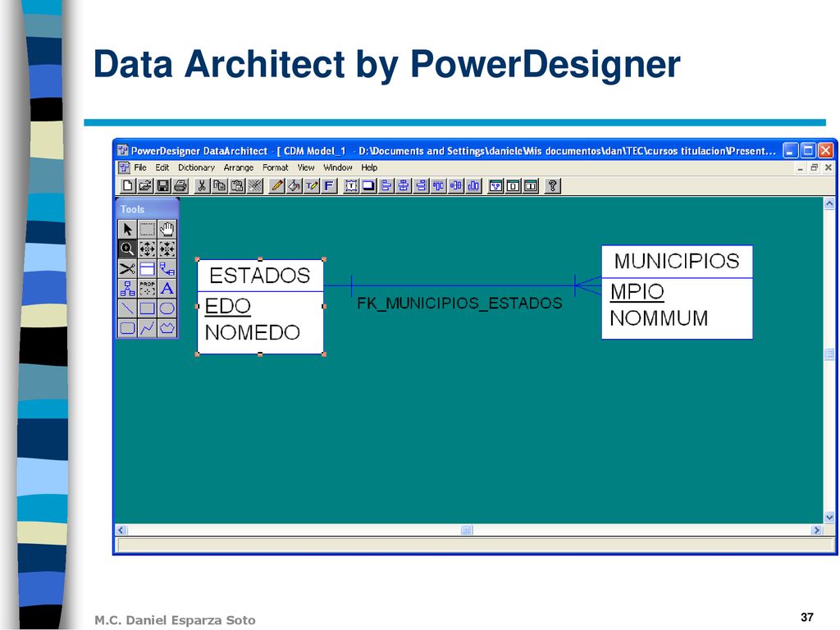Click the NOMEDO column in ESTADOS

point(253,333)
